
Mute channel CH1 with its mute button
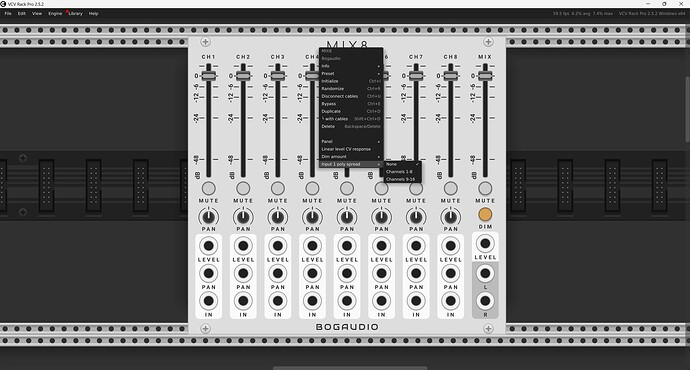[x=209, y=188]
